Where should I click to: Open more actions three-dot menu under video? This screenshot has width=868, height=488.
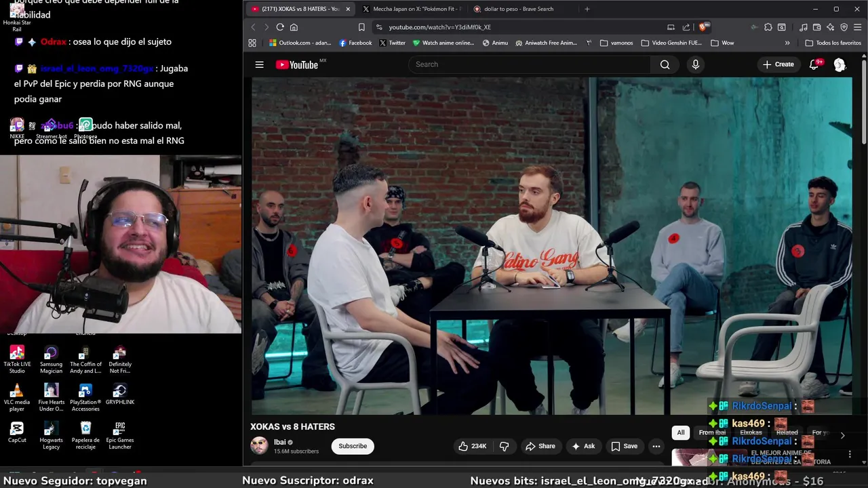656,446
